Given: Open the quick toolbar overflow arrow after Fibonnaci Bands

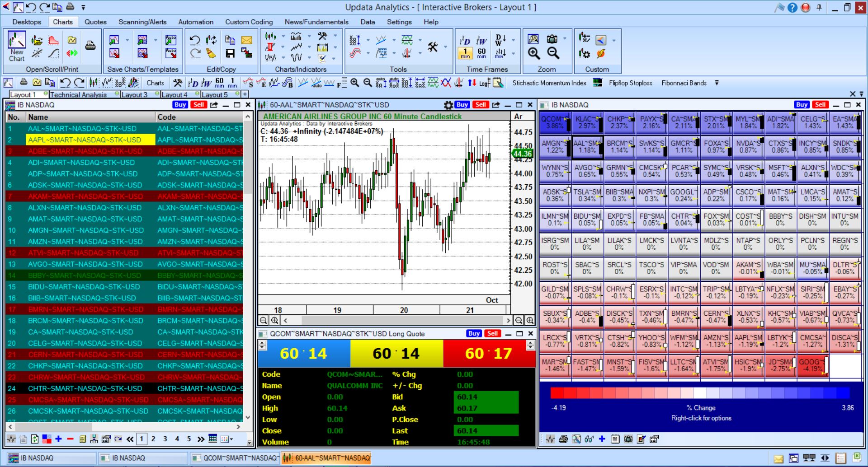Looking at the screenshot, I should coord(717,83).
